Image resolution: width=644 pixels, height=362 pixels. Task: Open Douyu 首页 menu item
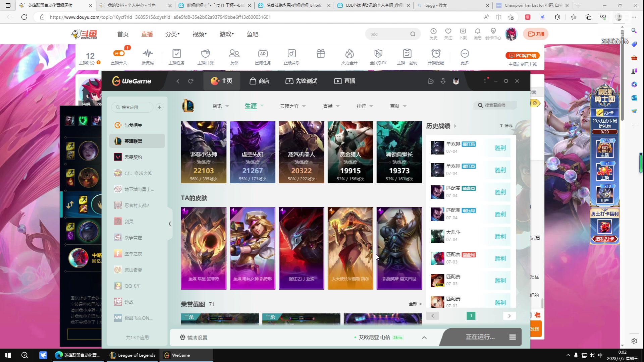click(x=123, y=34)
